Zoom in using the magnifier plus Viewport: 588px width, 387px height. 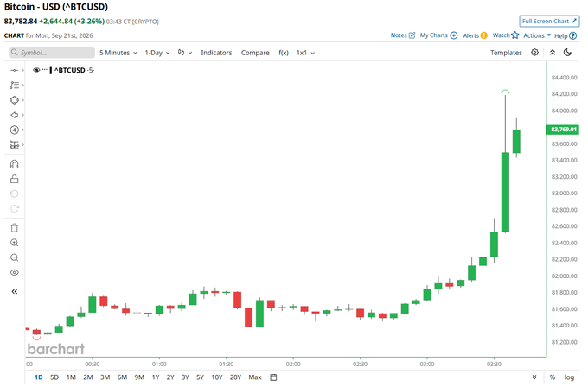pos(14,243)
